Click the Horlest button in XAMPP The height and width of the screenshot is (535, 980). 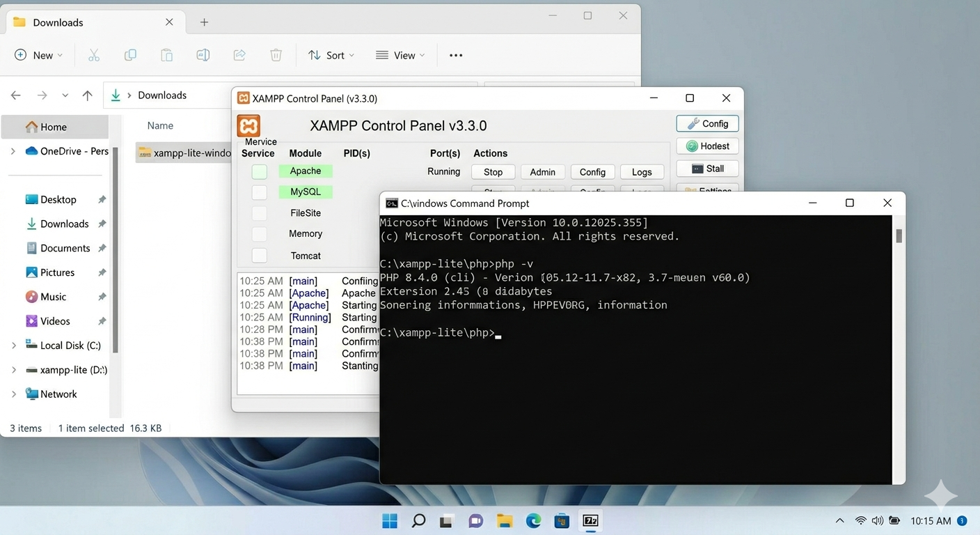707,146
